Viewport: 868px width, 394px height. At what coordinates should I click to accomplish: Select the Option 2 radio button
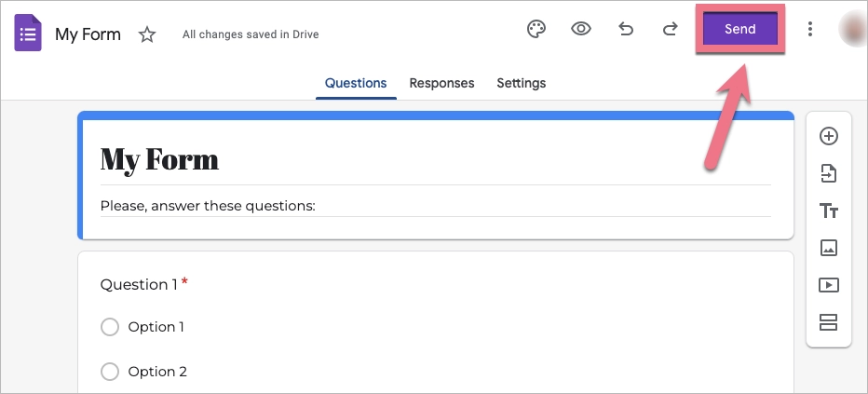coord(110,372)
